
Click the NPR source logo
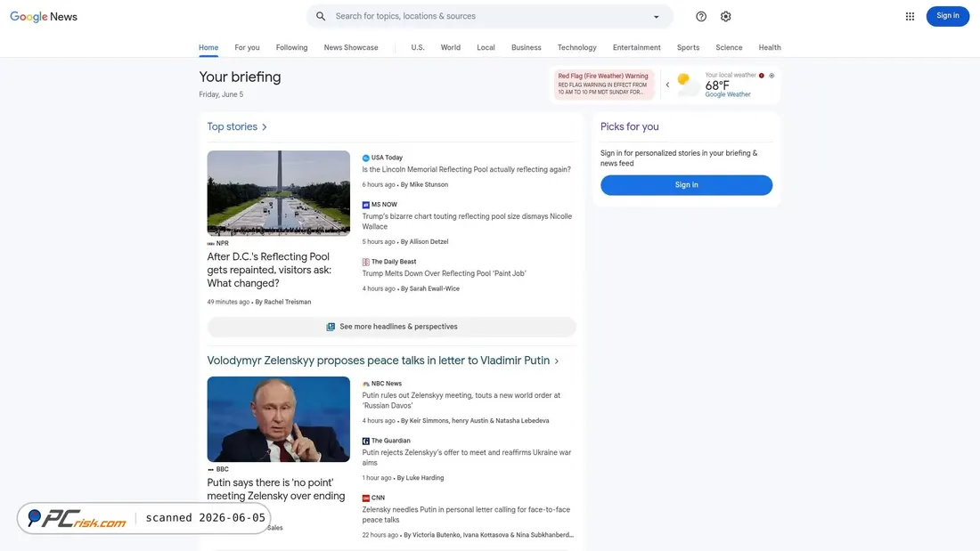point(210,244)
